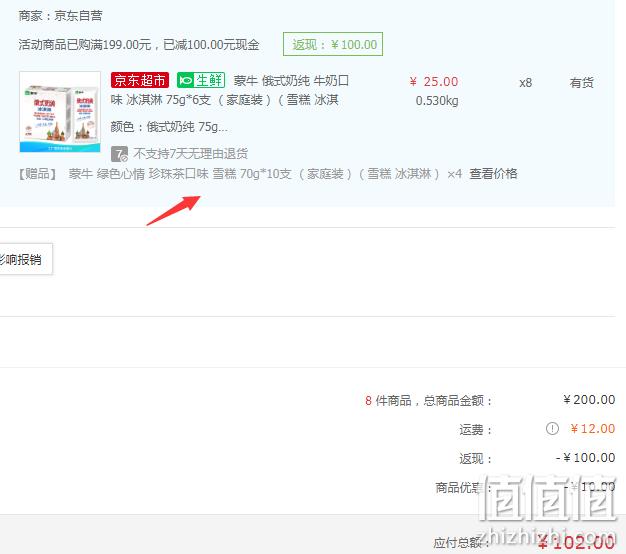This screenshot has width=626, height=554.
Task: Click the -￥100.00 cashback value
Action: tap(586, 458)
